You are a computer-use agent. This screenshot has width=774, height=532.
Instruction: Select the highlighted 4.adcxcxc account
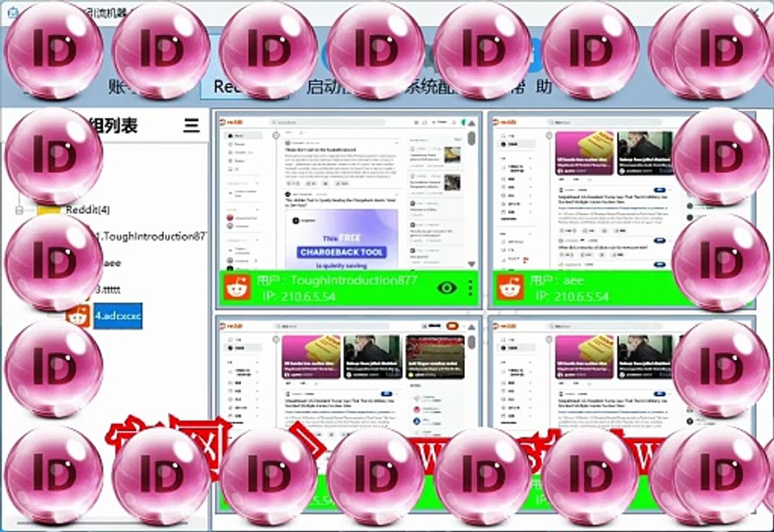coord(118,316)
